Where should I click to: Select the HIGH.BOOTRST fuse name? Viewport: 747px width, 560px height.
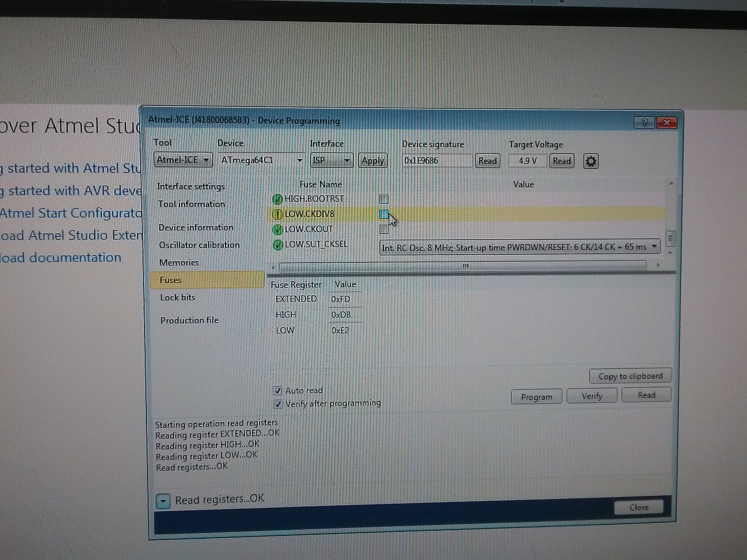coord(314,199)
